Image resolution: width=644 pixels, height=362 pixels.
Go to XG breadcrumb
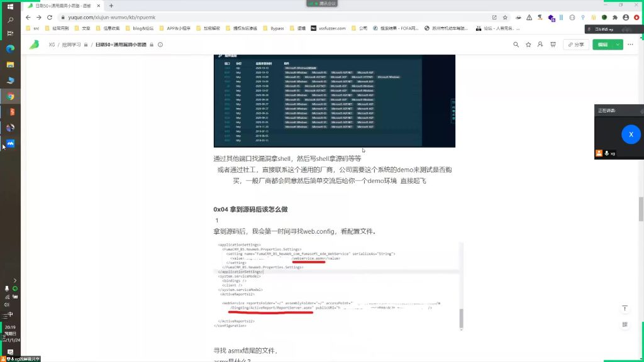[x=52, y=45]
